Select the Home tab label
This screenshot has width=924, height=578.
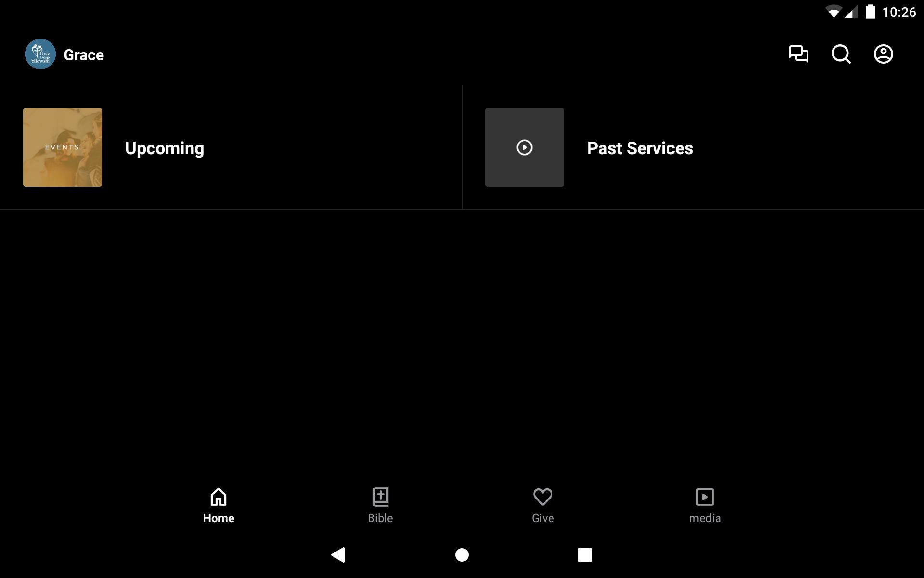(x=218, y=518)
